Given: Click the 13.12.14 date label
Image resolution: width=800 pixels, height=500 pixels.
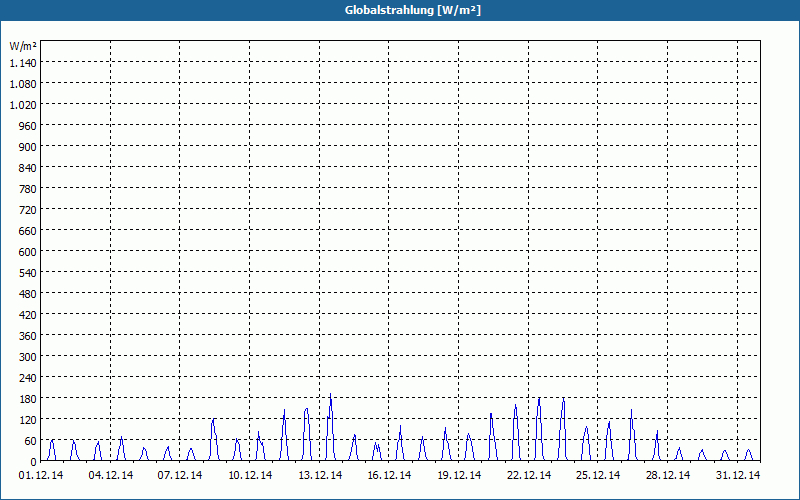Looking at the screenshot, I should click(320, 476).
